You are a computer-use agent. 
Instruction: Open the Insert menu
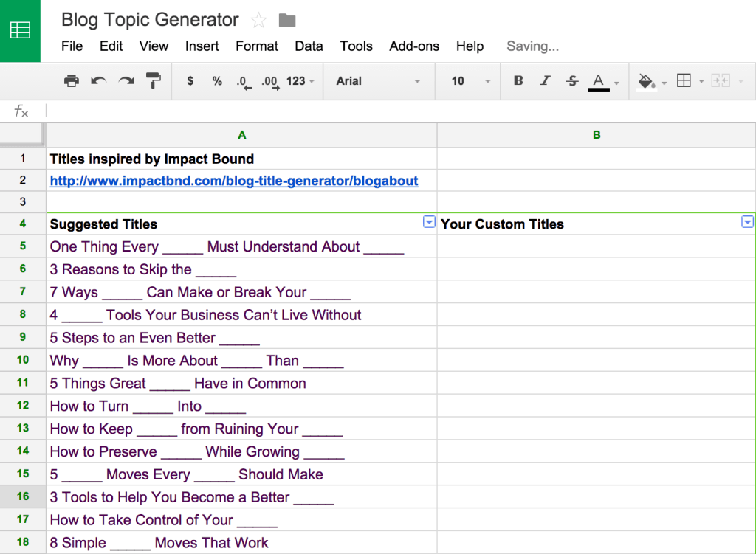pyautogui.click(x=202, y=46)
